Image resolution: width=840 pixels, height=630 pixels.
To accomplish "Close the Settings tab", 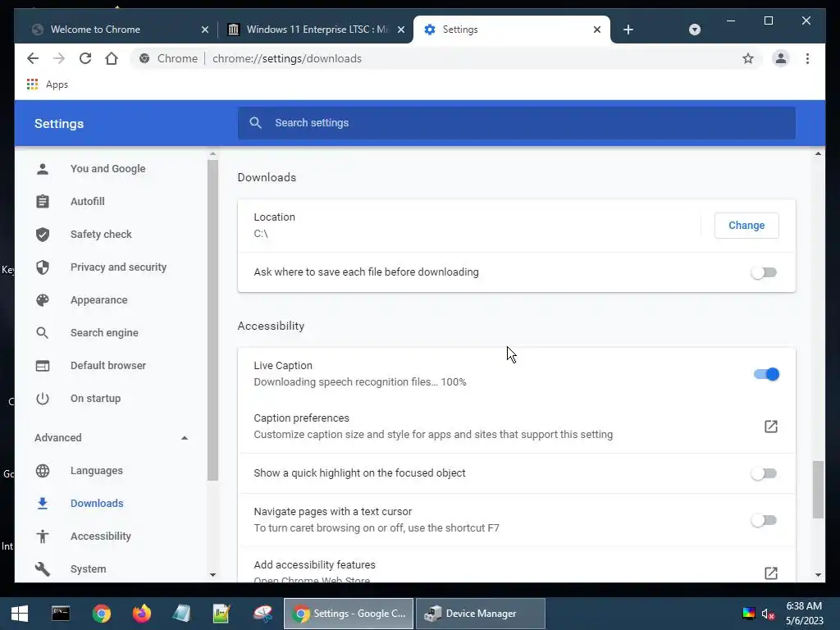I will click(x=597, y=30).
